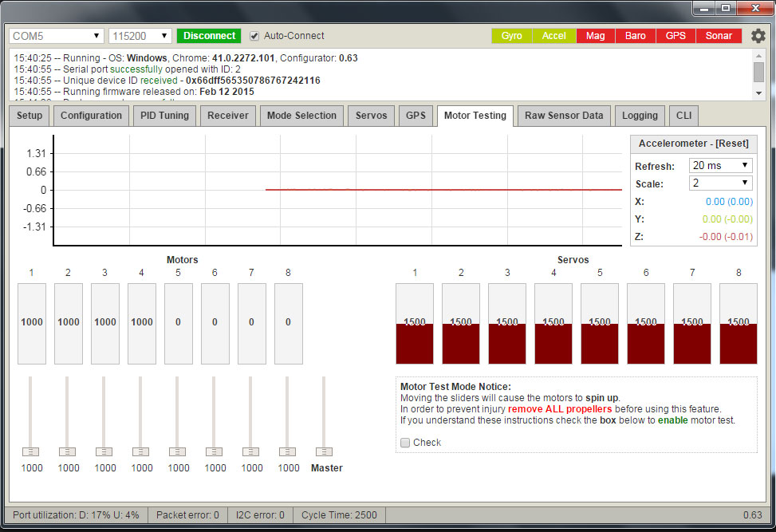Click the Baro sensor status indicator
This screenshot has width=776, height=532.
click(636, 36)
